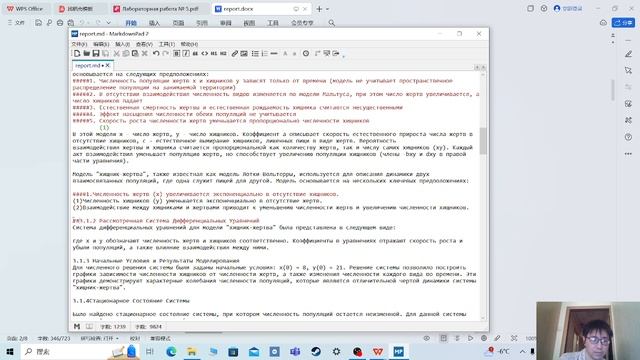Open the 查看 menu in MarkdownPad
Image resolution: width=640 pixels, height=360 pixels.
[x=144, y=44]
